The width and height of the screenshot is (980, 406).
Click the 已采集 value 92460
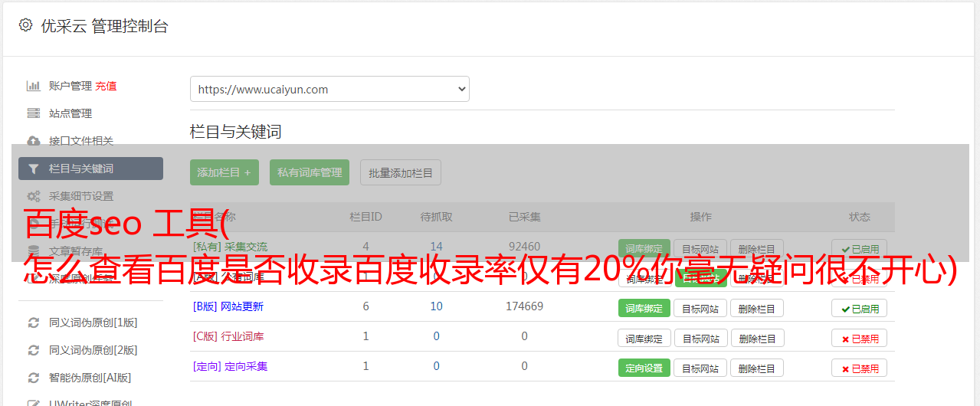tap(524, 247)
